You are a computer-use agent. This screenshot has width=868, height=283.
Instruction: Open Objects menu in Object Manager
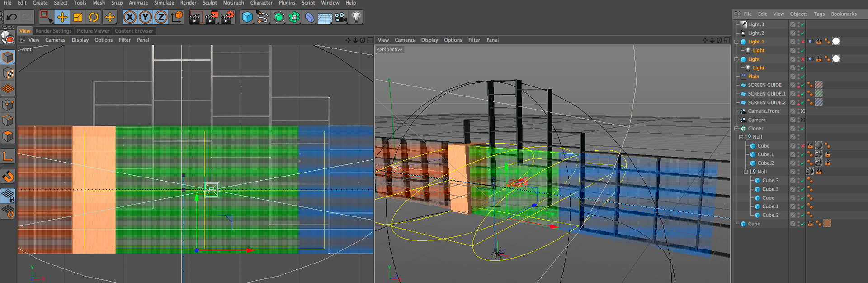tap(798, 14)
